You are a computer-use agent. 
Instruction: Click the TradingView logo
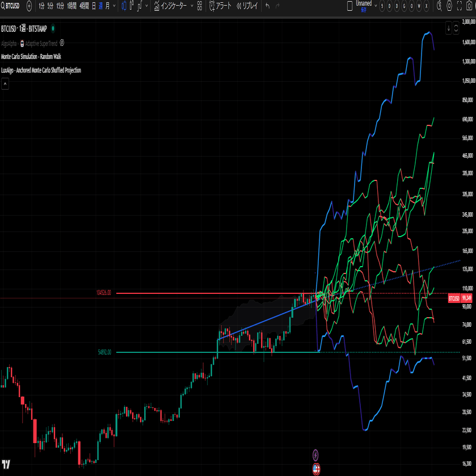(x=6, y=465)
